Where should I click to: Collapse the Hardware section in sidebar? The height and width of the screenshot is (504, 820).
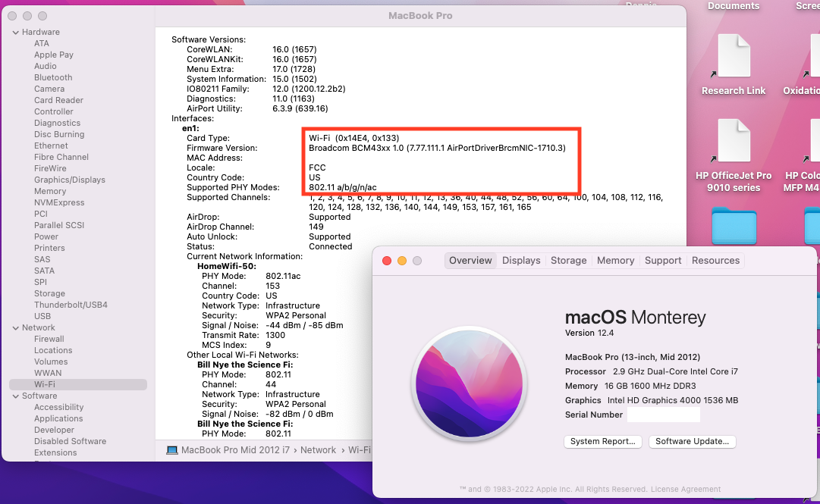point(16,33)
